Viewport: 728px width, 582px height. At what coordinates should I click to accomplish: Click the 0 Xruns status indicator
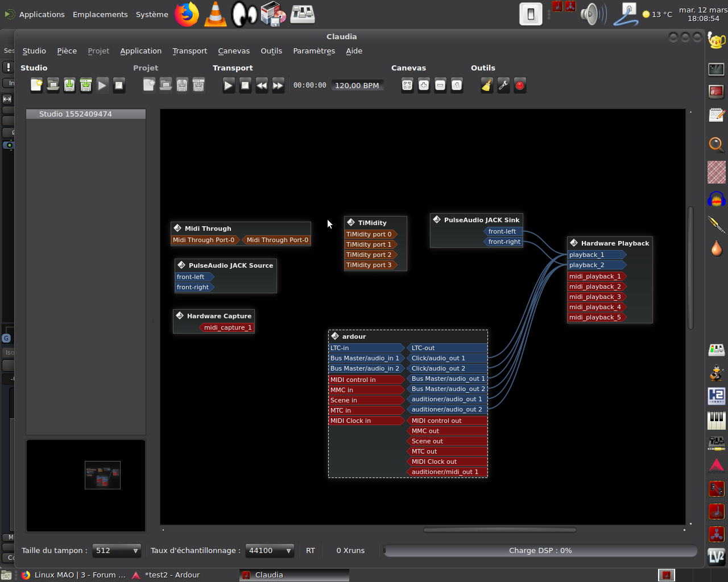pyautogui.click(x=350, y=551)
